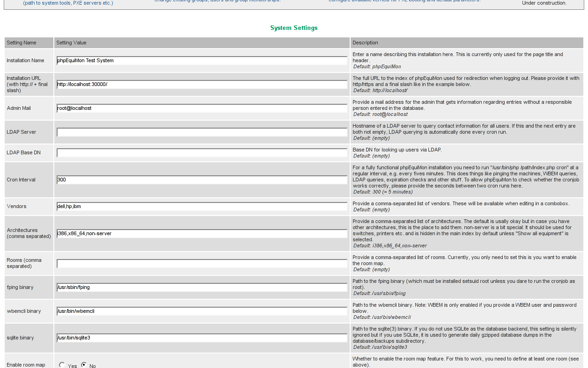
Task: Click the 'LDAP Server' row label
Action: coord(22,132)
